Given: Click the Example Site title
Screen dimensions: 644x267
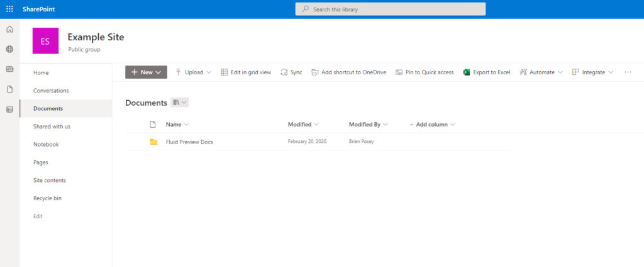Looking at the screenshot, I should [x=96, y=37].
